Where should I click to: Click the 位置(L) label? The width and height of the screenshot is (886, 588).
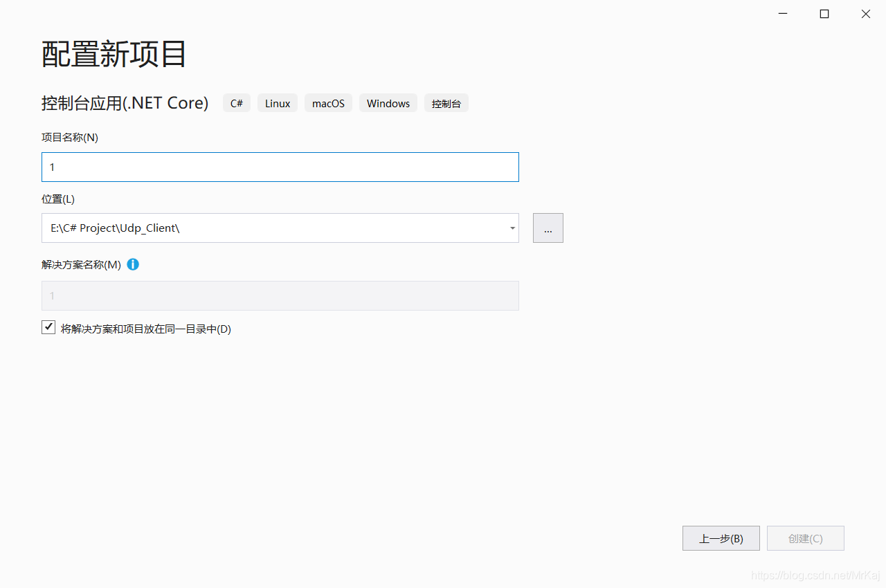pyautogui.click(x=58, y=199)
